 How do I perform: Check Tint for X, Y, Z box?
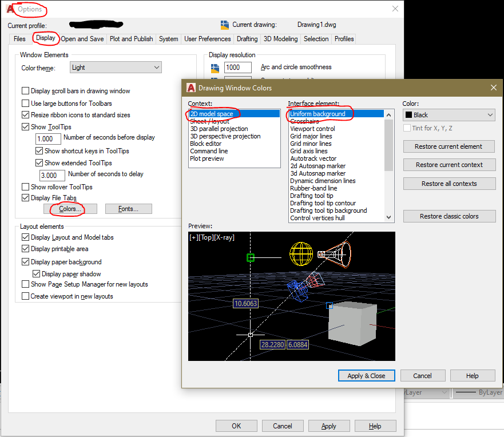[x=407, y=128]
